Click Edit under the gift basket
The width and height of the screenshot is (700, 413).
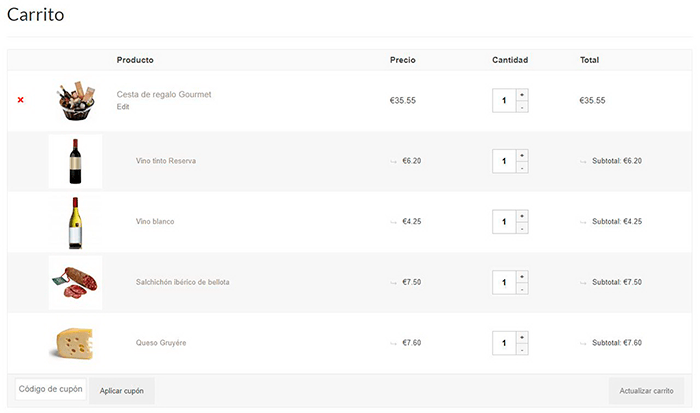[x=123, y=107]
